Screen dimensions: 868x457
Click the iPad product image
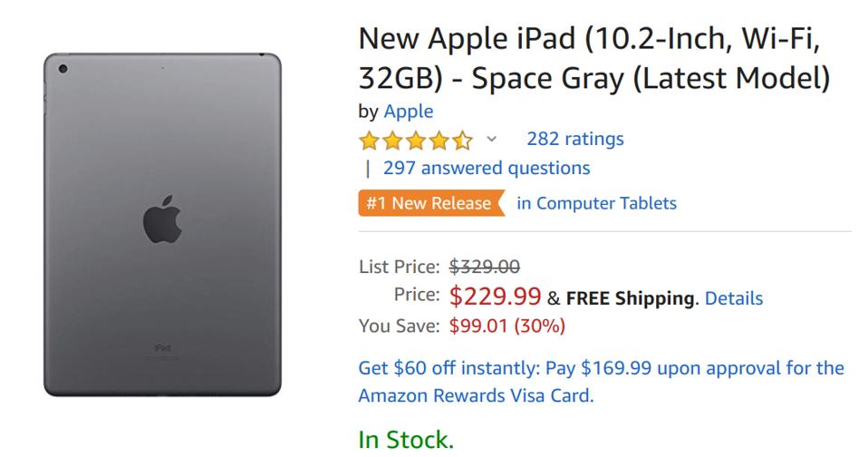pos(163,224)
